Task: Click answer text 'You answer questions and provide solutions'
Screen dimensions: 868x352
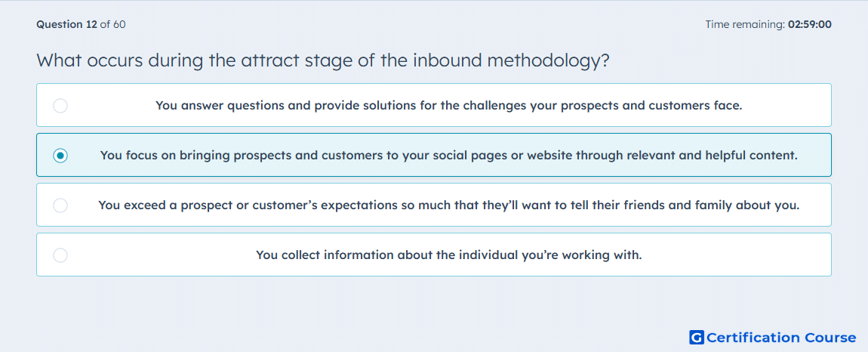Action: pyautogui.click(x=449, y=105)
